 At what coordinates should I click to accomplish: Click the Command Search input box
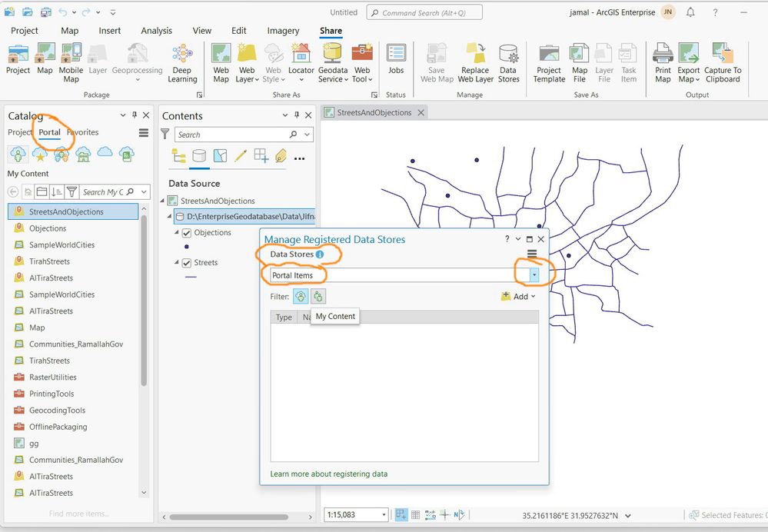tap(424, 12)
